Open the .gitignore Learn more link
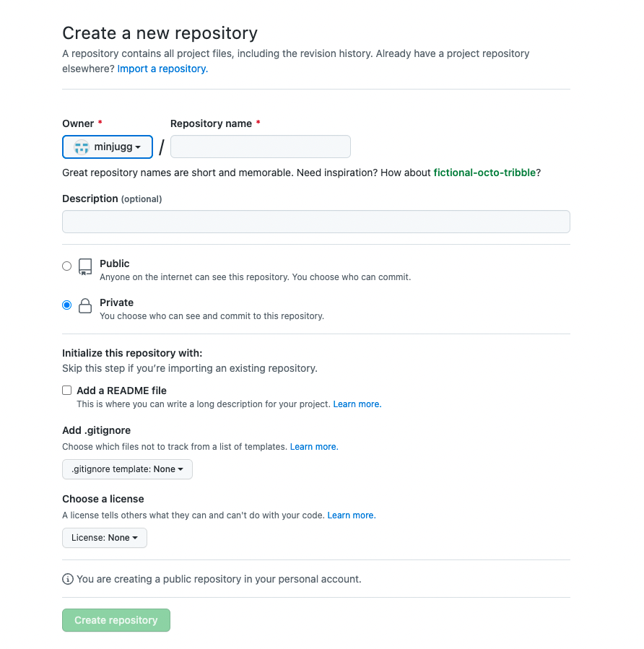644x649 pixels. tap(314, 447)
